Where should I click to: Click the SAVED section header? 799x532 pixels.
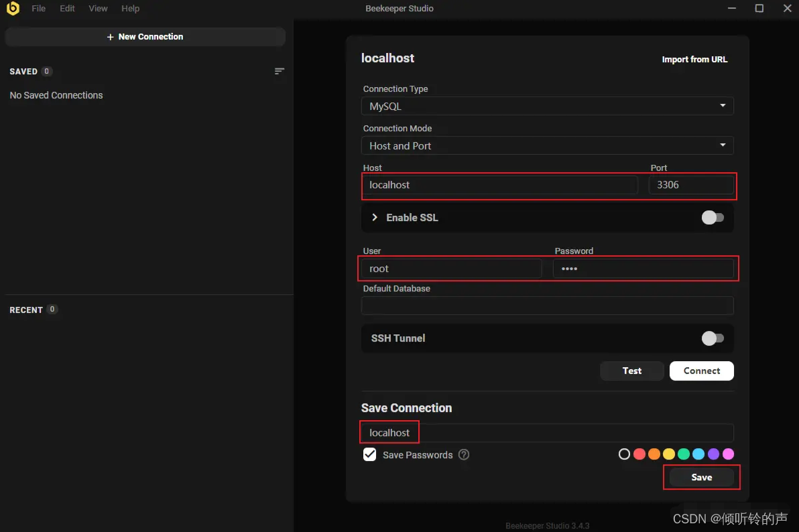click(x=23, y=71)
